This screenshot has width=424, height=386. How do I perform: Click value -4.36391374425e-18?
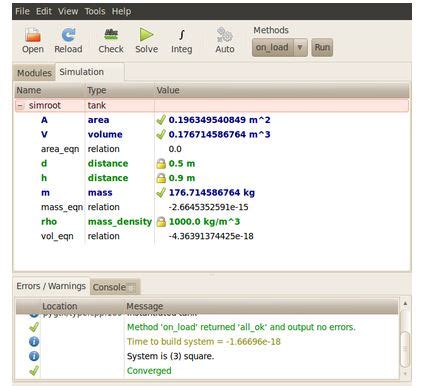click(211, 236)
